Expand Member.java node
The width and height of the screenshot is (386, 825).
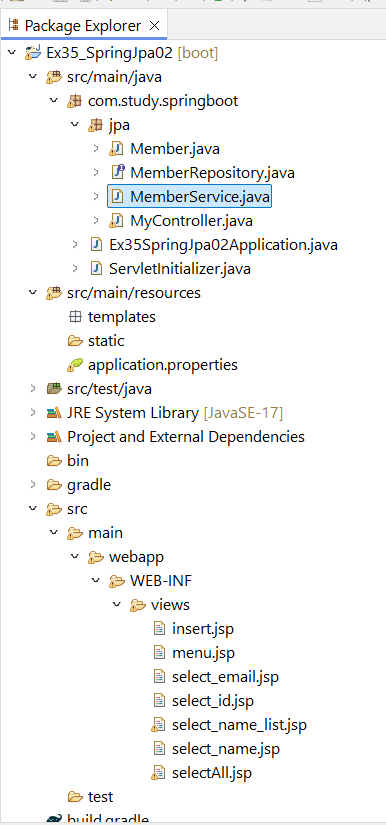pos(96,148)
